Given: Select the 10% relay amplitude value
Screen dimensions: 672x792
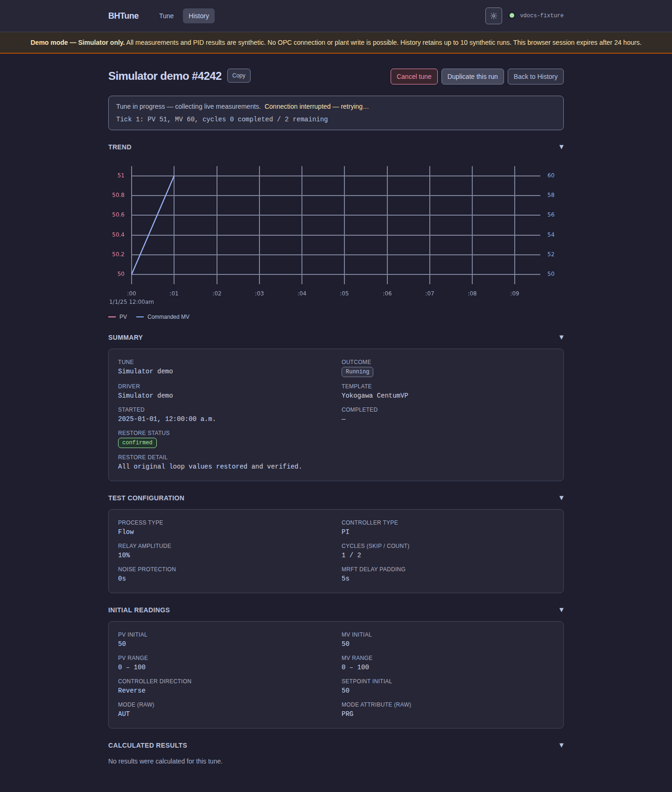Looking at the screenshot, I should click(124, 555).
